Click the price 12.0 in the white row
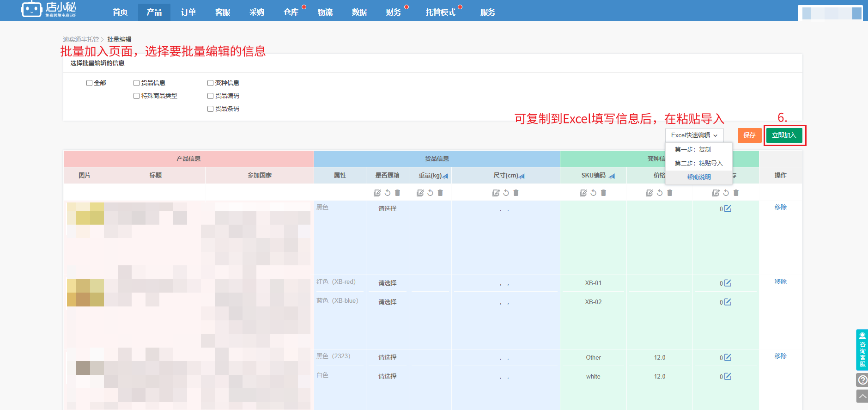Image resolution: width=868 pixels, height=410 pixels. (x=660, y=376)
